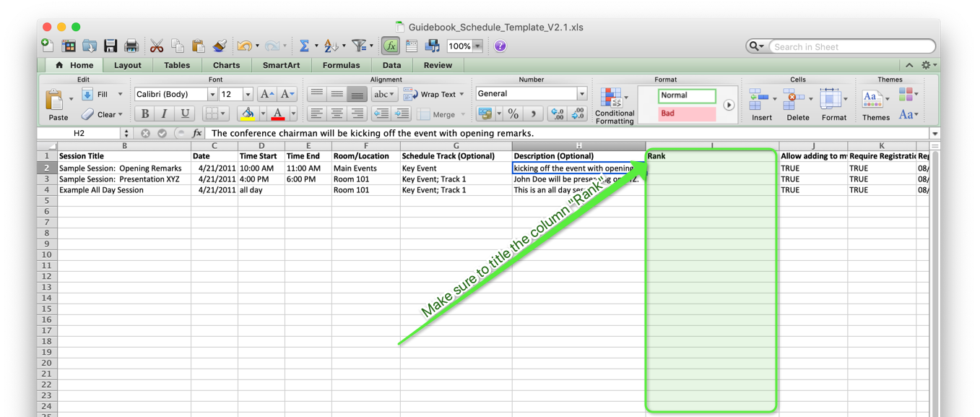
Task: Apply the red font color
Action: (277, 113)
